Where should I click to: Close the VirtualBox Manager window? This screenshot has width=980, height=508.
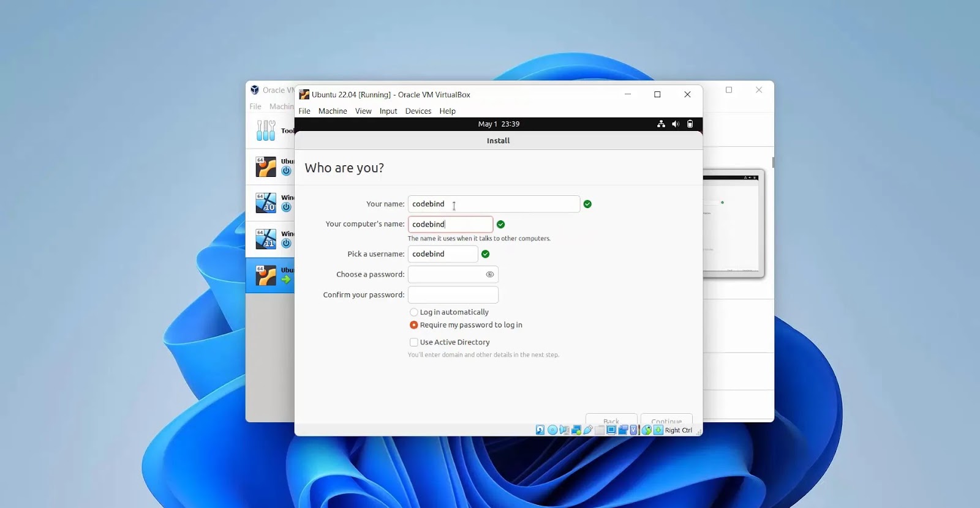tap(759, 90)
